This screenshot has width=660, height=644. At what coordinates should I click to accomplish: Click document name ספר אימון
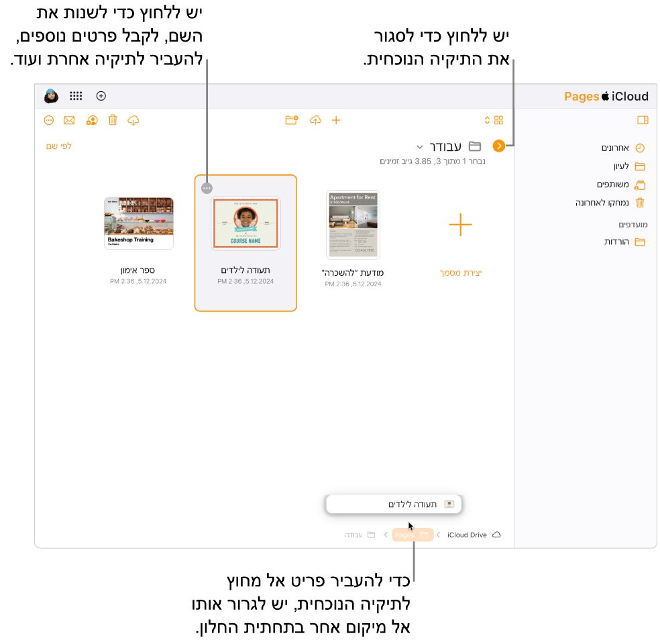pyautogui.click(x=137, y=270)
